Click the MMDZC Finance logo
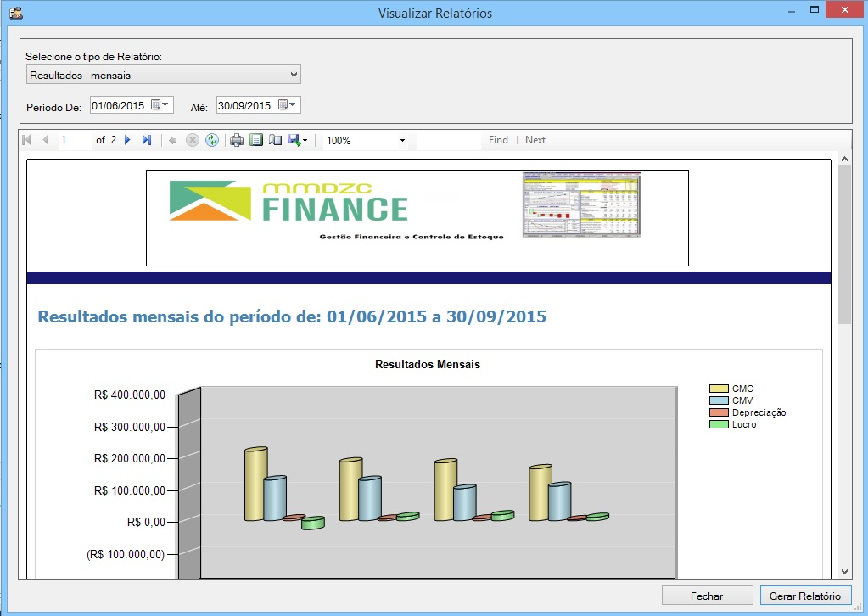Viewport: 868px width, 616px height. tap(289, 201)
